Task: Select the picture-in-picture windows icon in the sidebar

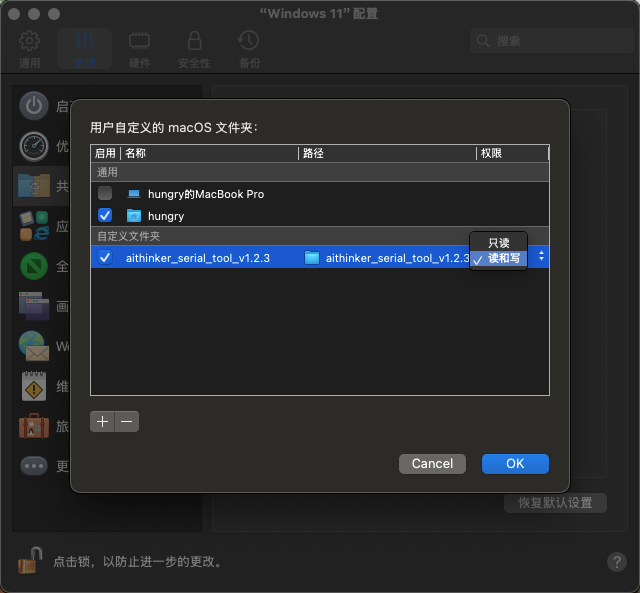Action: (x=34, y=306)
